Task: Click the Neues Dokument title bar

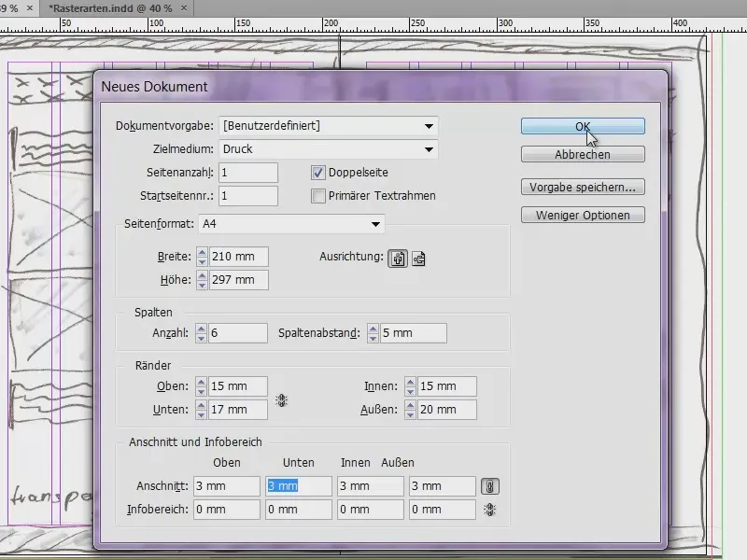Action: 380,87
